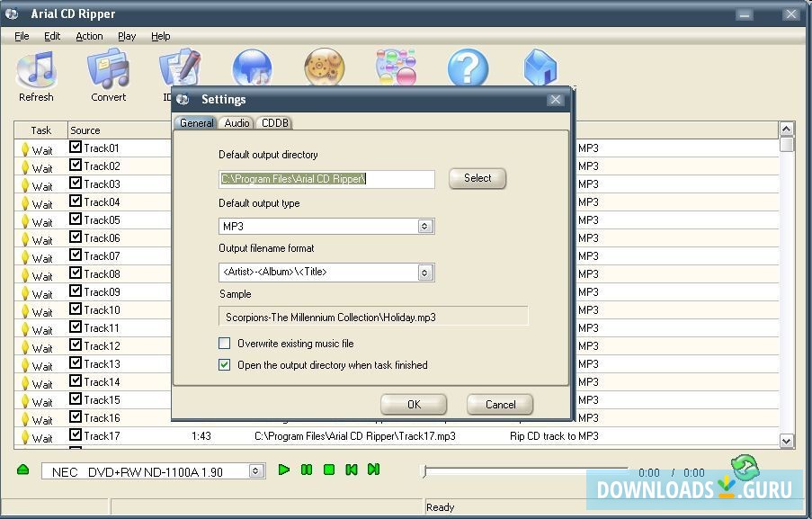Switch to the Audio tab
This screenshot has width=812, height=519.
pyautogui.click(x=236, y=122)
